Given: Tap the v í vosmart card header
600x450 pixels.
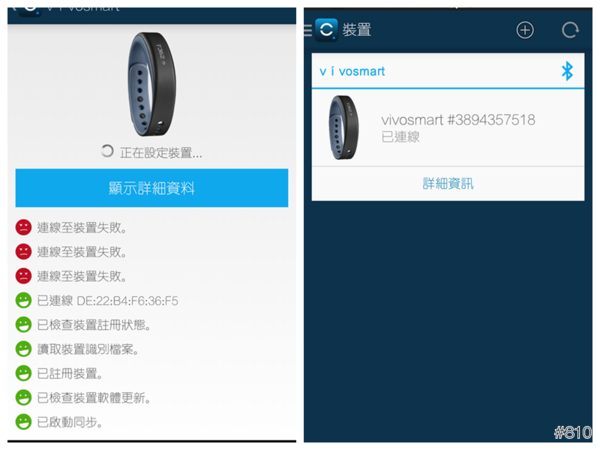Looking at the screenshot, I should (448, 71).
